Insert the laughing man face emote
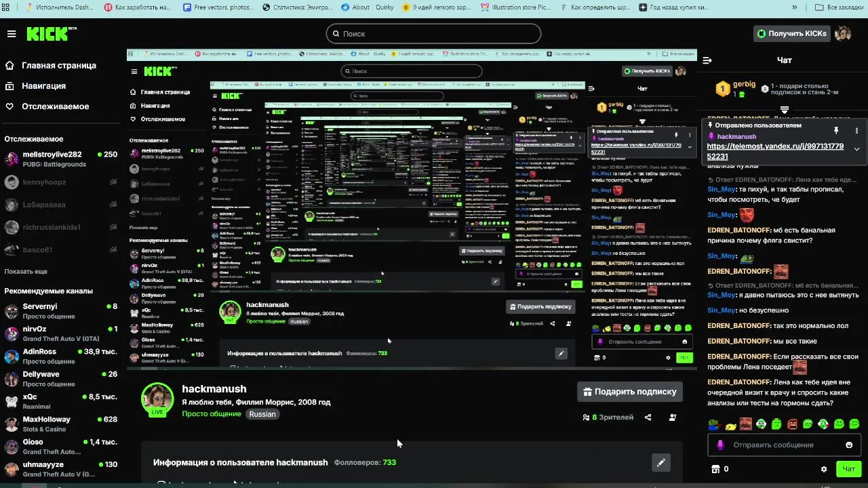This screenshot has height=488, width=868. (746, 424)
